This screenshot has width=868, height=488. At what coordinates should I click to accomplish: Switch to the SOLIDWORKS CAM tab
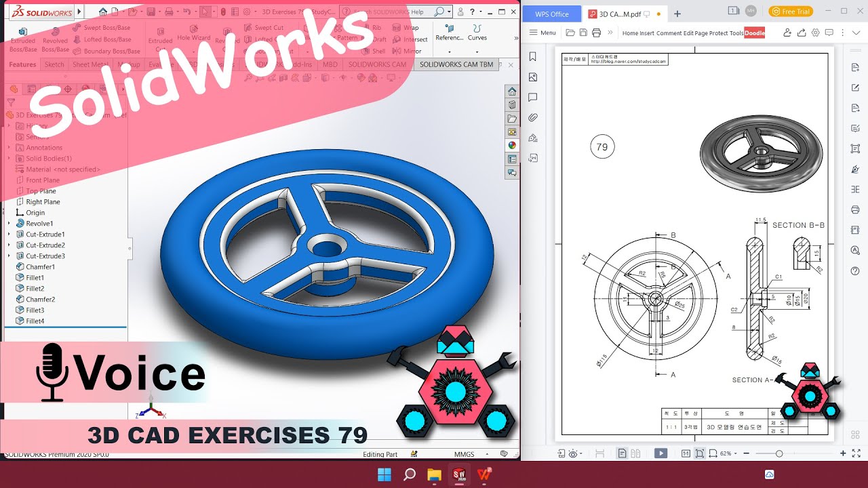click(377, 64)
